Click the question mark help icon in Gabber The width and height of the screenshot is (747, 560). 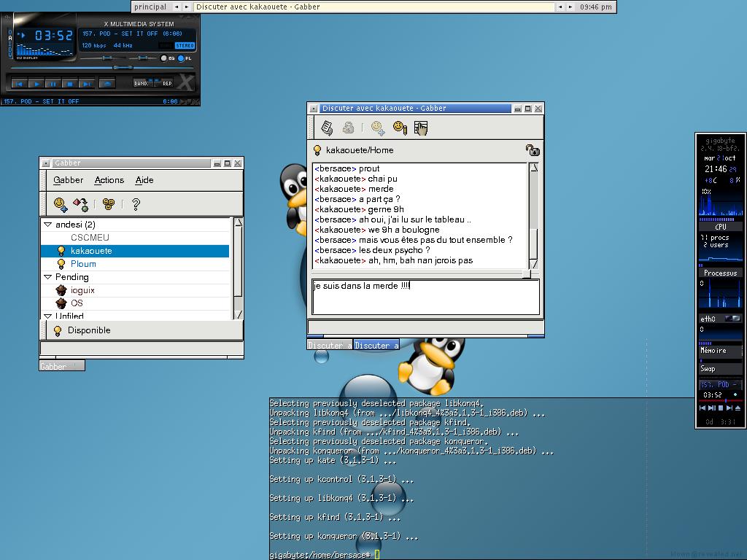pyautogui.click(x=136, y=204)
